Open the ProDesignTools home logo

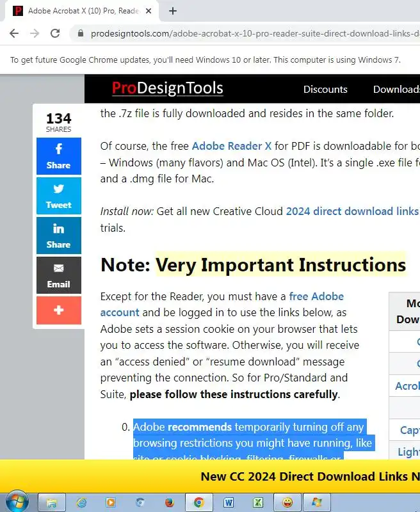click(x=167, y=88)
